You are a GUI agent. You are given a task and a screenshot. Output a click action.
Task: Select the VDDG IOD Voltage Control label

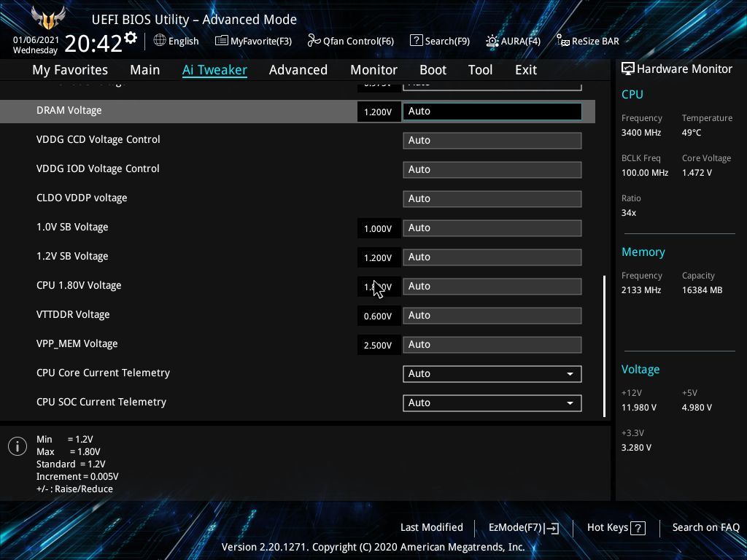(x=98, y=168)
